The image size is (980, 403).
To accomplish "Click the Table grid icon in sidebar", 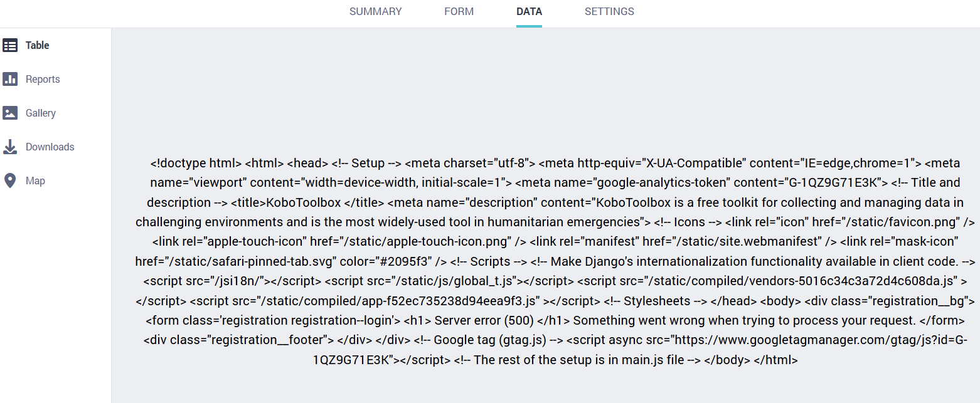I will (10, 45).
